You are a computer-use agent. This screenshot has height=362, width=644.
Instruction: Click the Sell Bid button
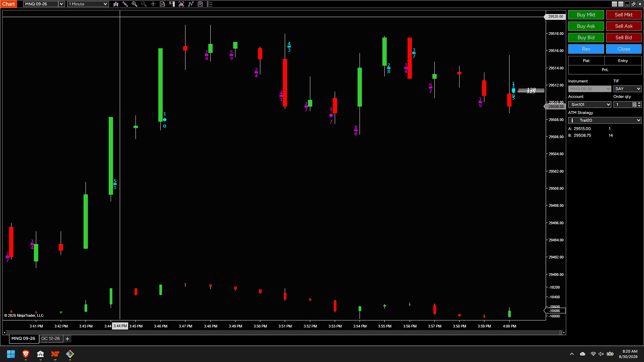pyautogui.click(x=624, y=38)
